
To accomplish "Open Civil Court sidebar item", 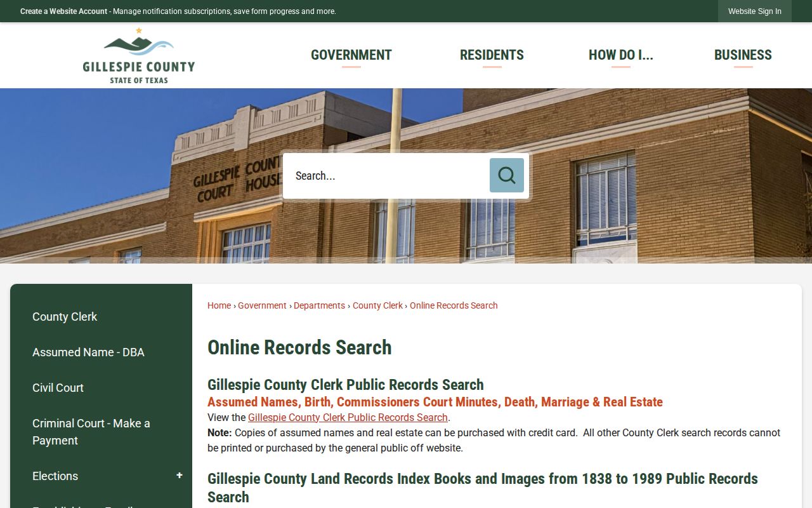I will tap(58, 387).
